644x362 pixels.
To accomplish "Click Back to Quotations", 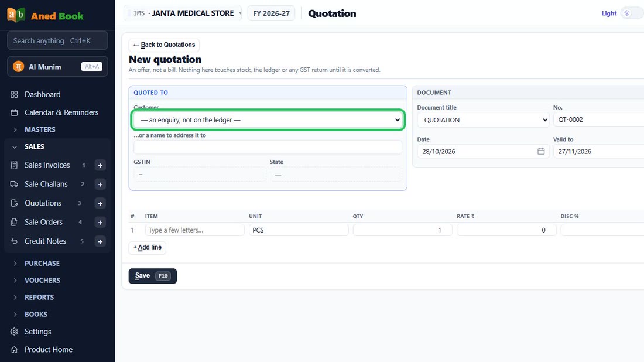I will (x=164, y=45).
